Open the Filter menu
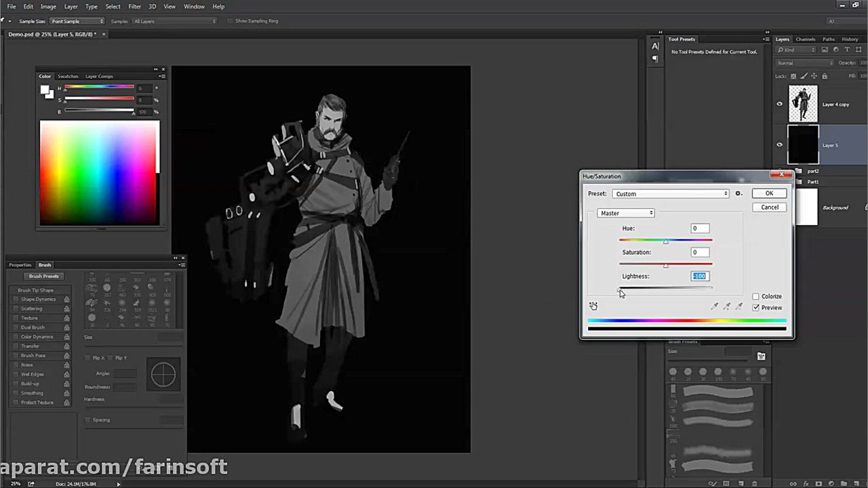The height and width of the screenshot is (488, 868). 134,7
